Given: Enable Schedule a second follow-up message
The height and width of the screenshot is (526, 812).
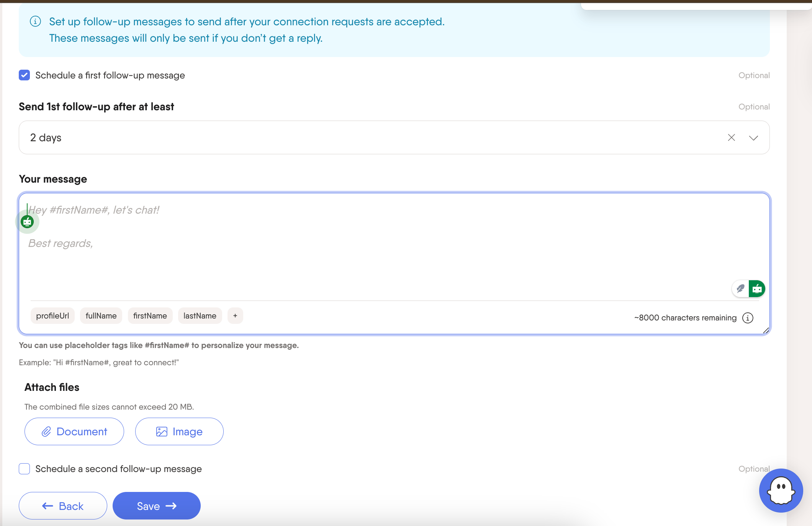Looking at the screenshot, I should click(x=25, y=469).
